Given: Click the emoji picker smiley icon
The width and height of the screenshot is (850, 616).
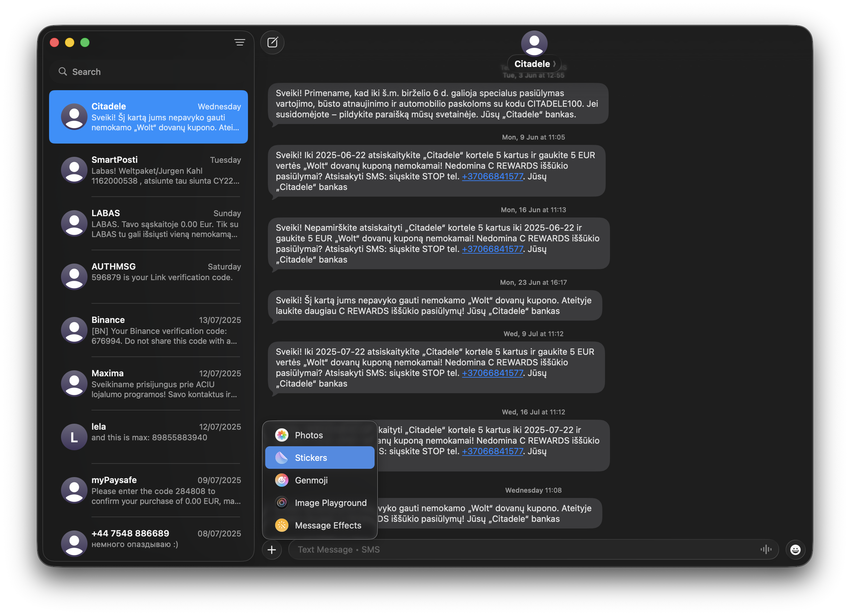Looking at the screenshot, I should [795, 549].
